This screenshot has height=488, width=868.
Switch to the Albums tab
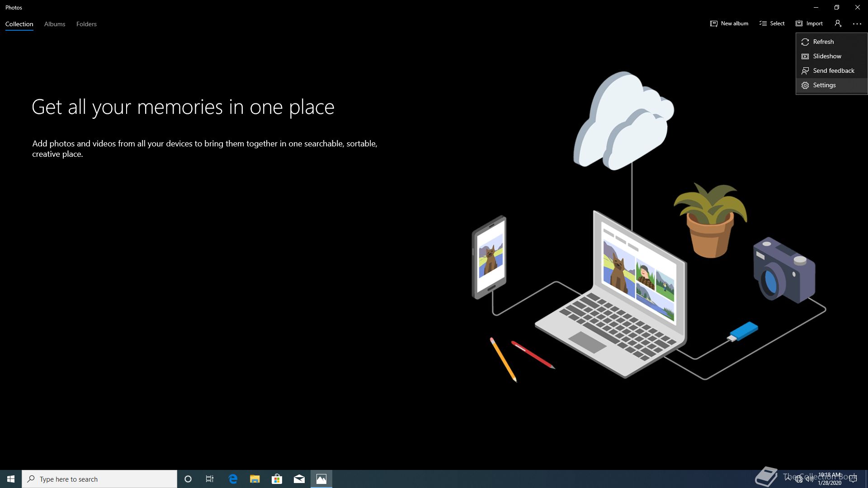55,24
